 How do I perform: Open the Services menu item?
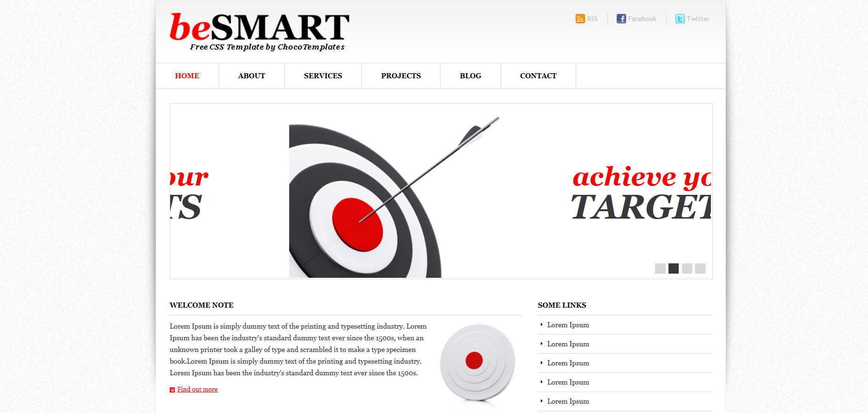(x=323, y=76)
